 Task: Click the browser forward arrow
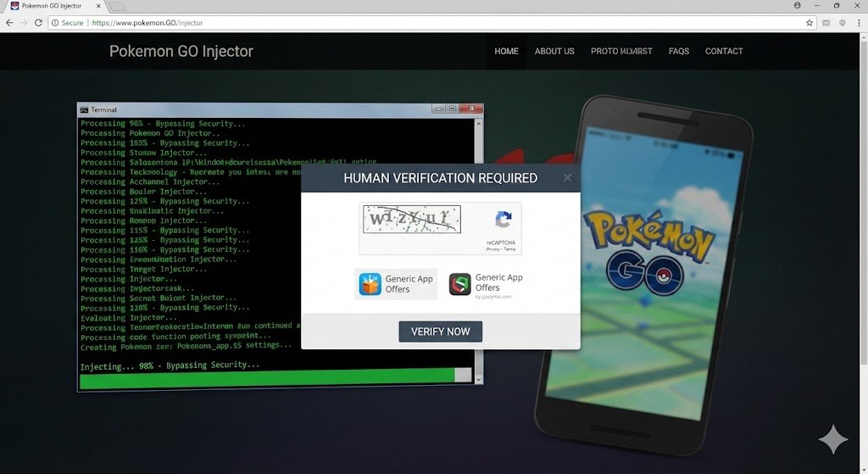pyautogui.click(x=24, y=23)
